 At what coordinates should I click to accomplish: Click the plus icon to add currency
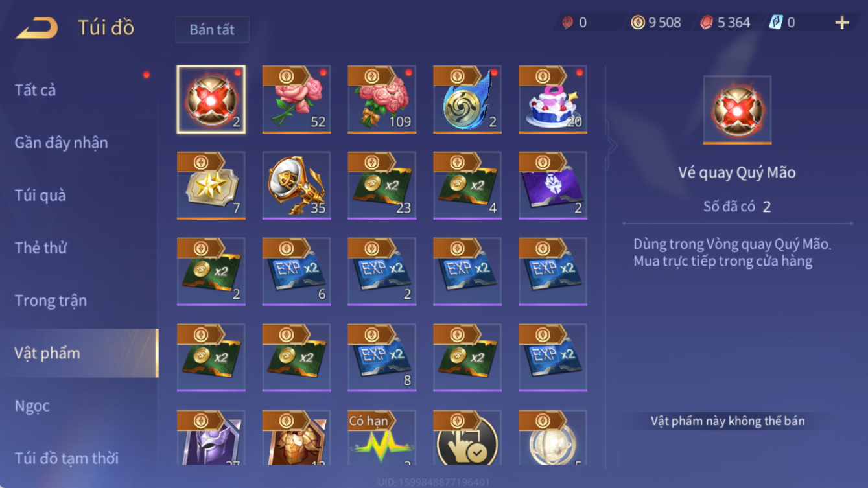(842, 23)
